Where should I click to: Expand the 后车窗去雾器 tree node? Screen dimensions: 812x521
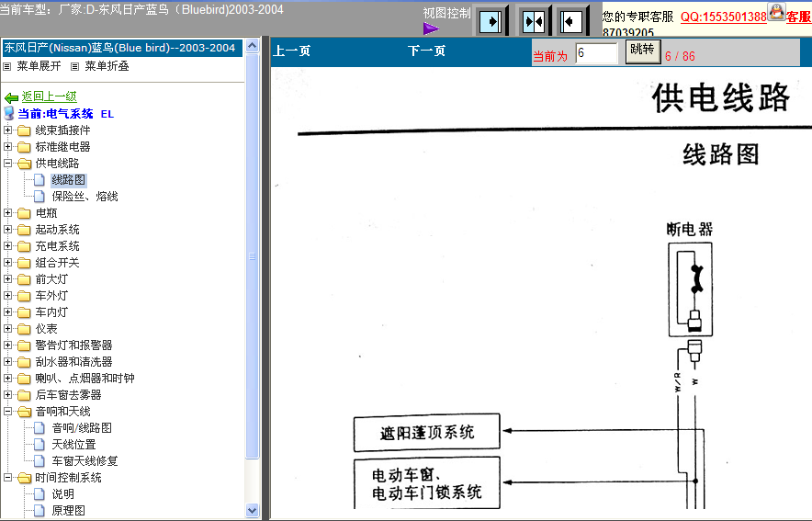[7, 394]
